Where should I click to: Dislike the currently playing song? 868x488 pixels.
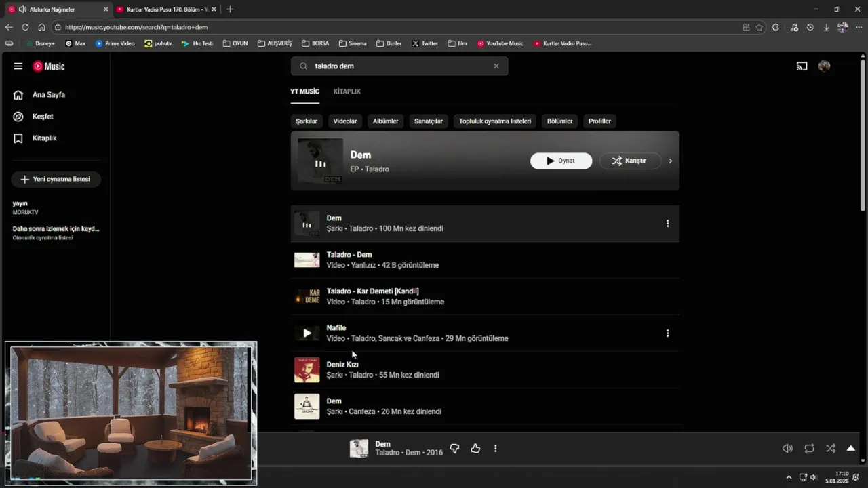tap(455, 449)
